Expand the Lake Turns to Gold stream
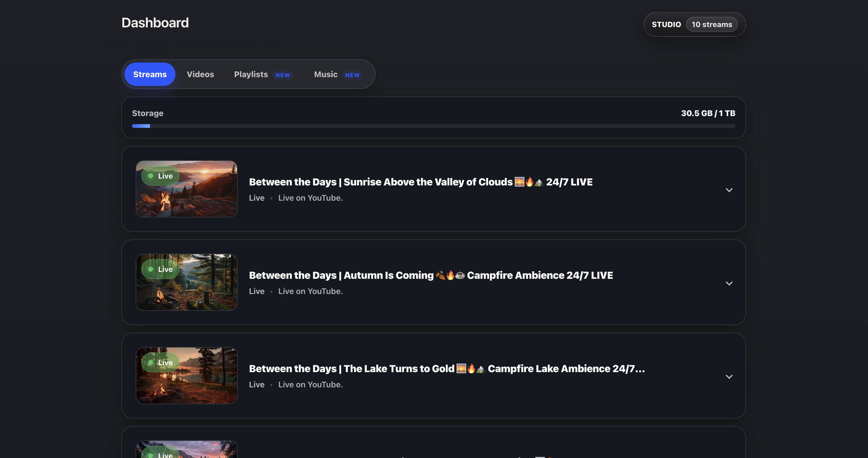 coord(729,377)
